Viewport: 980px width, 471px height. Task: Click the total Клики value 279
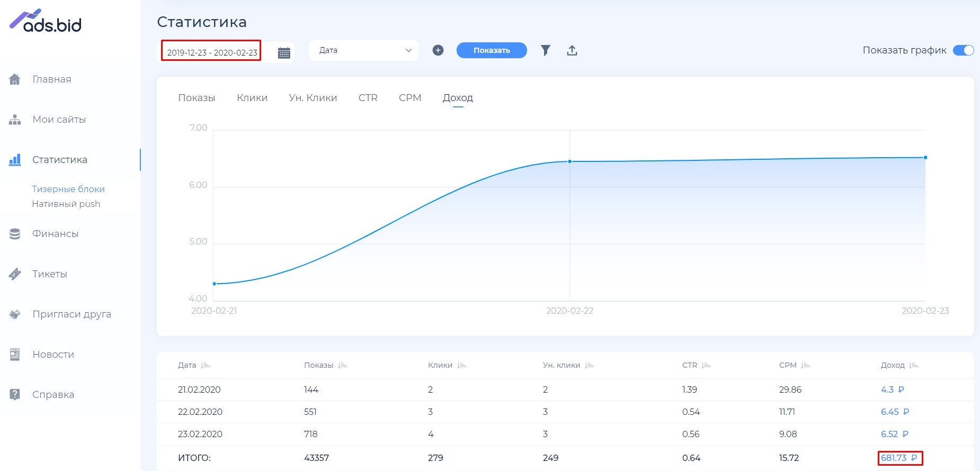(x=435, y=458)
